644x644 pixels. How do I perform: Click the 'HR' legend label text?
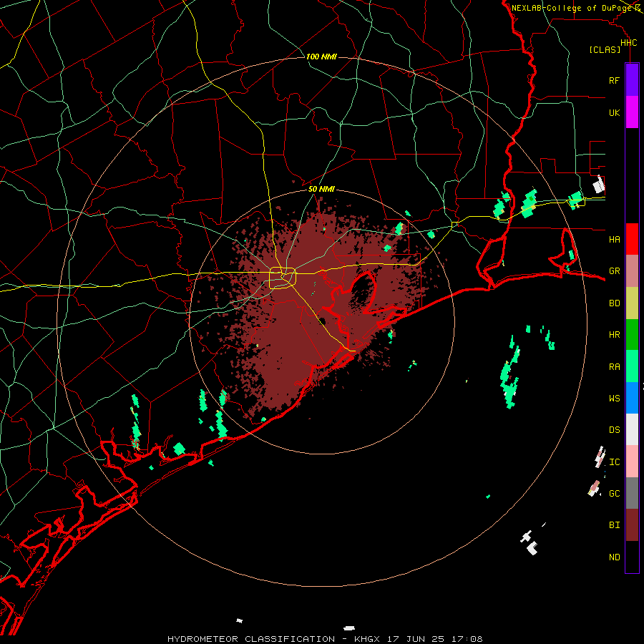click(x=615, y=335)
